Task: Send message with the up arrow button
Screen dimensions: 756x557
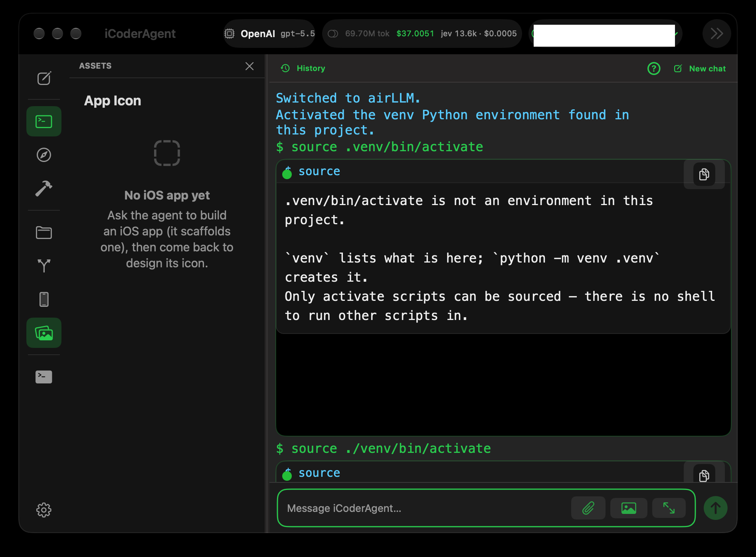Action: (x=716, y=508)
